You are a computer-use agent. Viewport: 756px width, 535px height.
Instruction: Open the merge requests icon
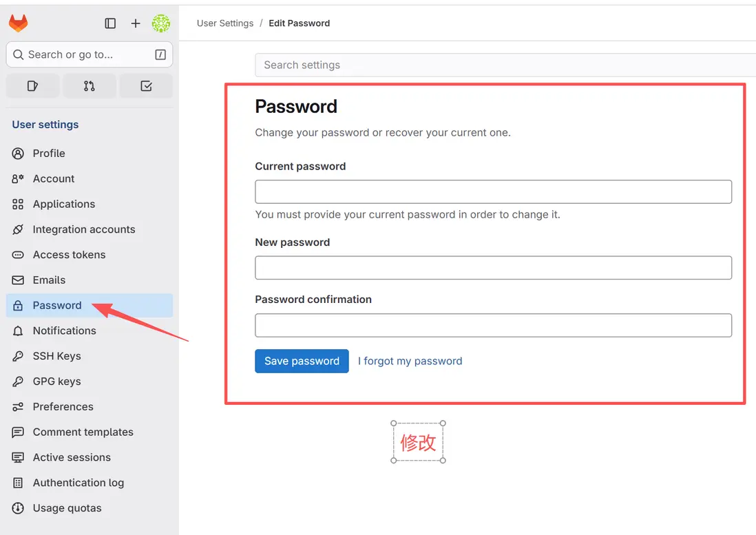pyautogui.click(x=90, y=86)
